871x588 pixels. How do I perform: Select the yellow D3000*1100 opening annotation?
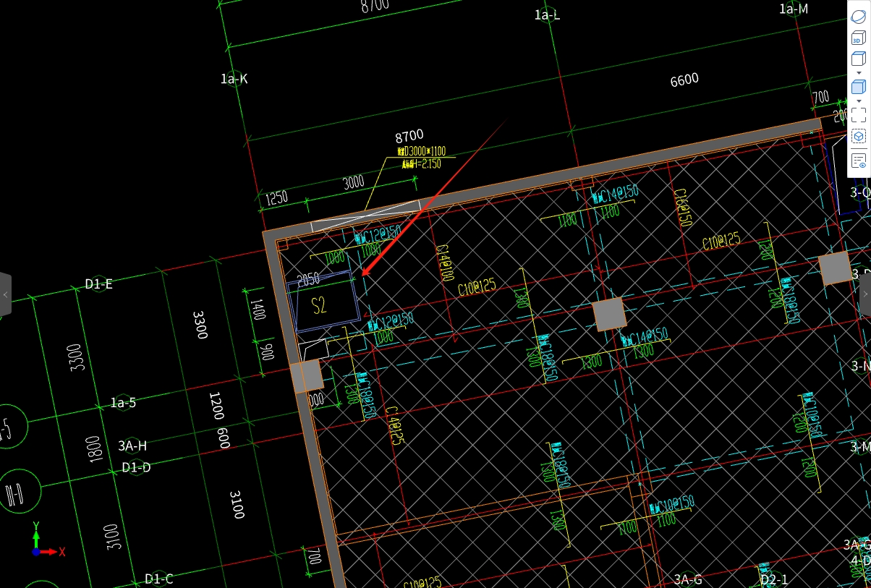(422, 151)
